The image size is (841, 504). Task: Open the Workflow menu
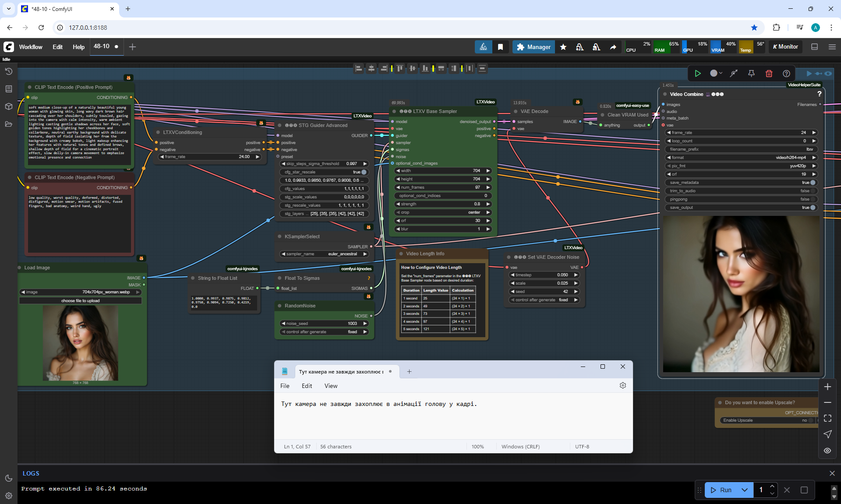coord(31,47)
